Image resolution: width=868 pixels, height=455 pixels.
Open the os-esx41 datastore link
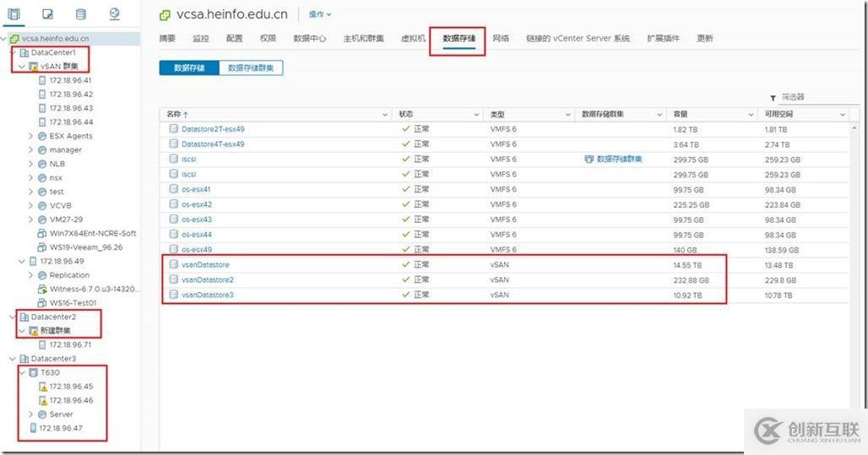point(196,189)
